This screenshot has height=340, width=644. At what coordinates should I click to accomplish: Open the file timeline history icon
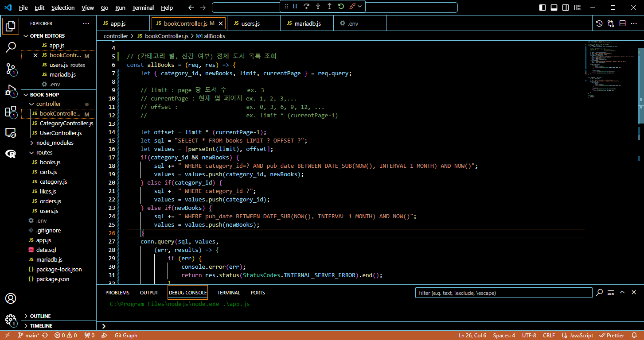[x=599, y=23]
